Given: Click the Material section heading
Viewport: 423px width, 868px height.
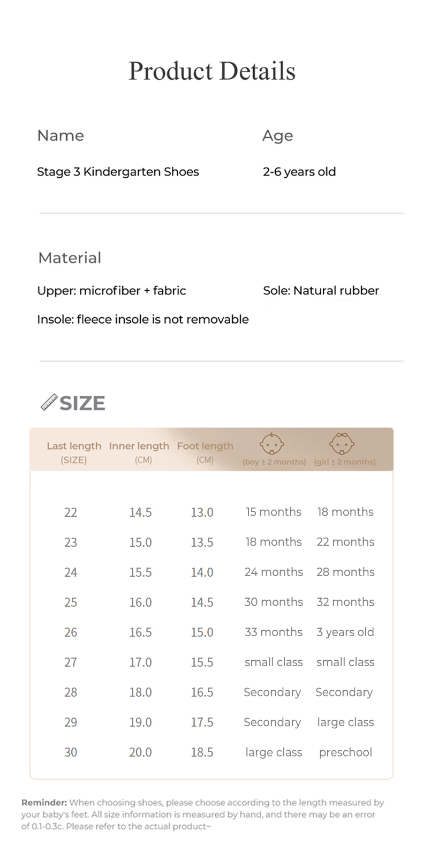Looking at the screenshot, I should coord(70,258).
